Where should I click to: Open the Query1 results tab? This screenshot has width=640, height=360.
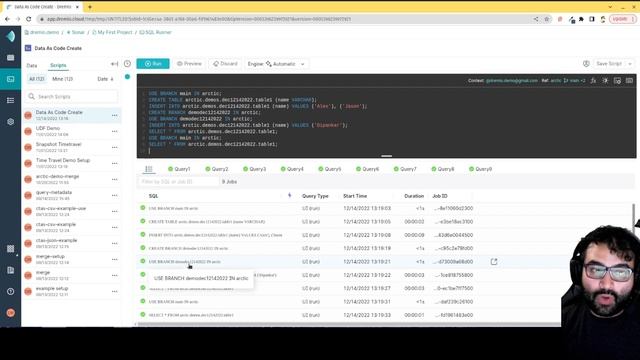[179, 169]
